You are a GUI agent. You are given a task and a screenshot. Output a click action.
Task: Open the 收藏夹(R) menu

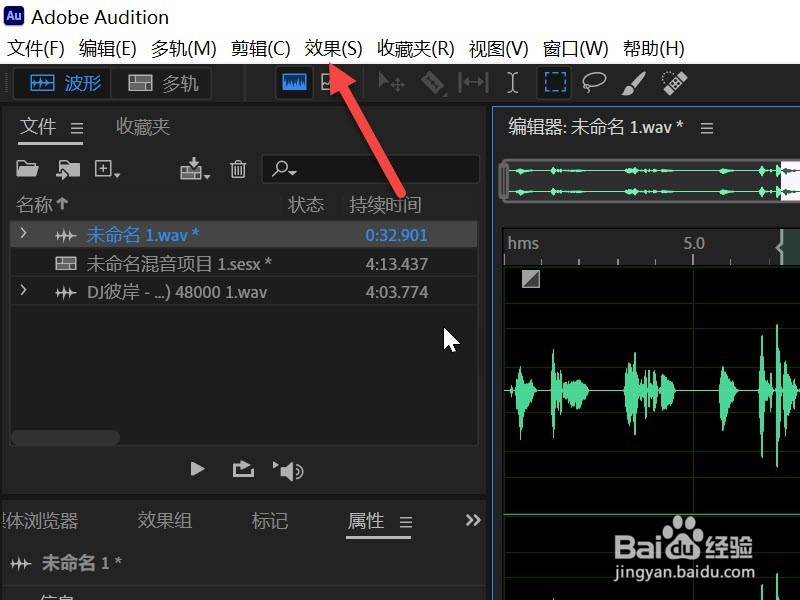coord(416,48)
